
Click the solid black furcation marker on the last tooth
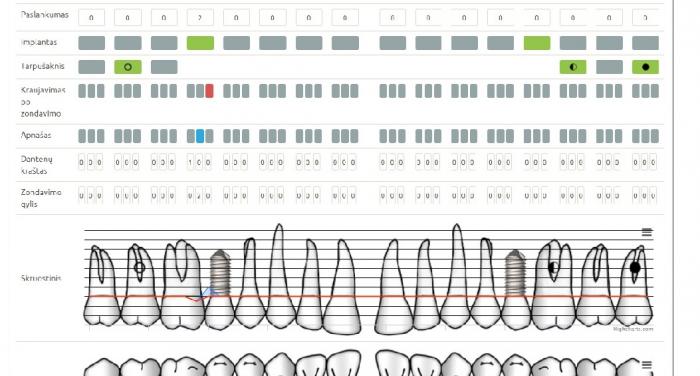coord(635,267)
